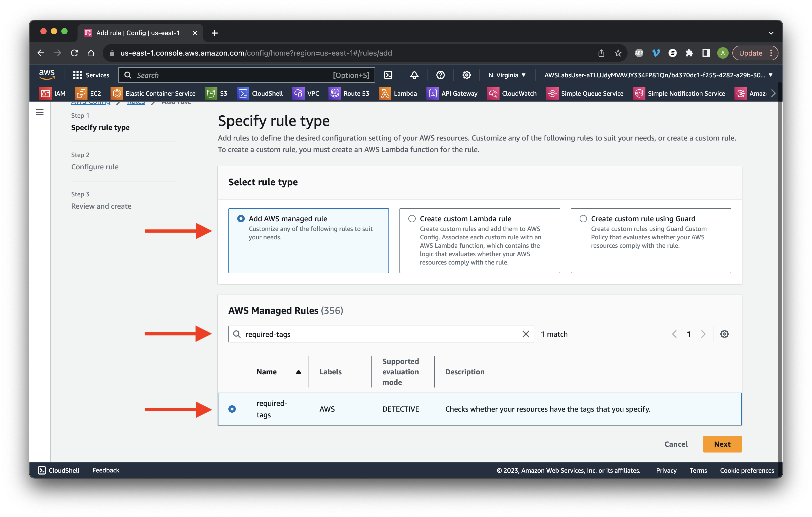Open the AWS home logo
Image resolution: width=812 pixels, height=517 pixels.
click(x=47, y=74)
